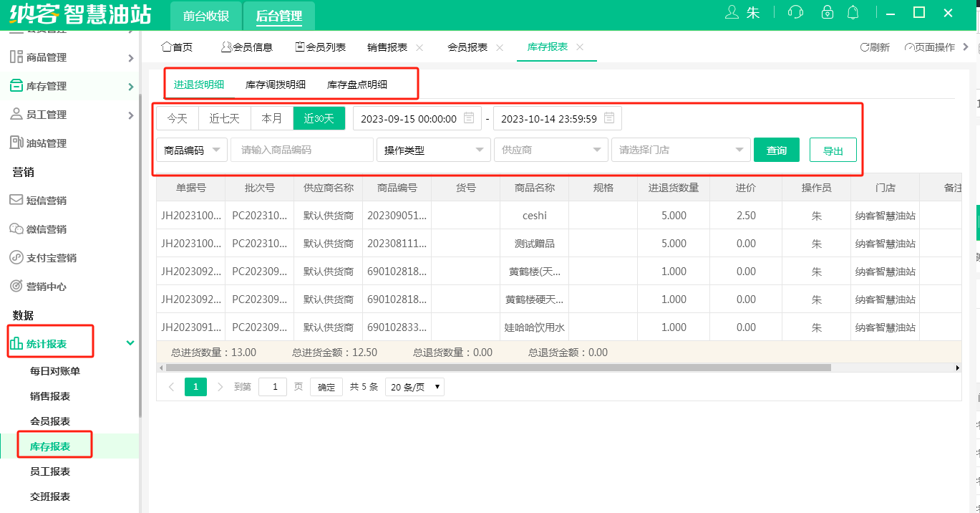
Task: Collapse the 统计报表 sidebar section
Action: pos(130,343)
